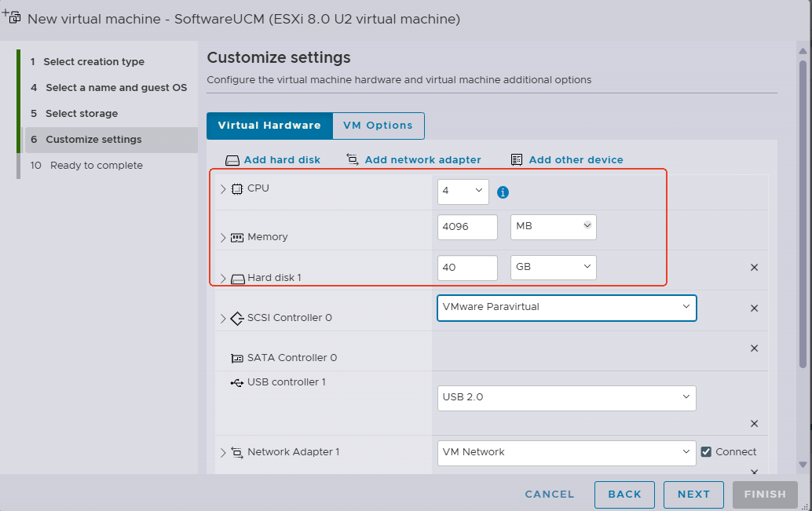Expand the Network Adapter 1 row
The height and width of the screenshot is (511, 812).
[223, 452]
